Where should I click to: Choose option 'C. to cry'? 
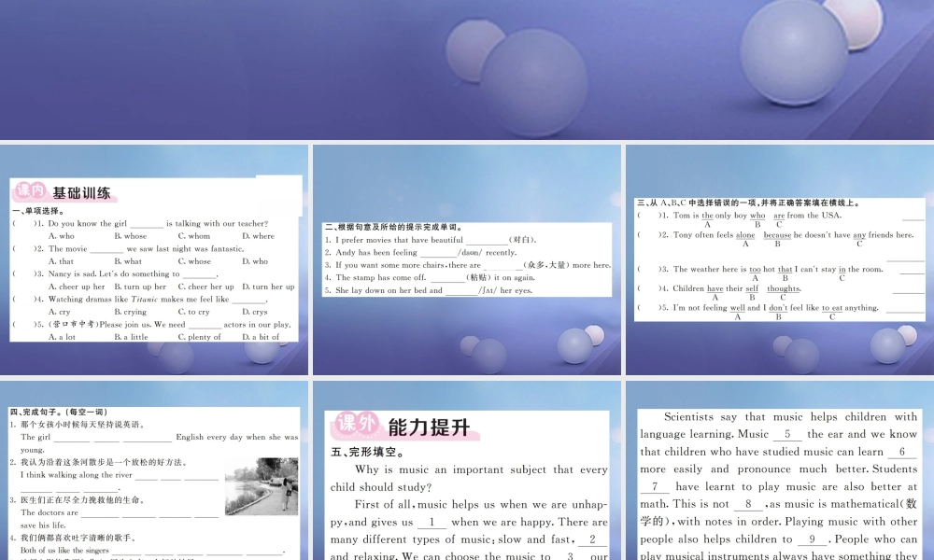pos(193,312)
